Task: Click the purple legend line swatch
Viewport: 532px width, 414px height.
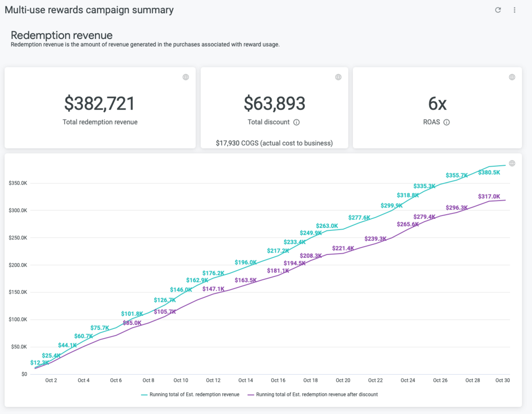Action: [x=251, y=395]
